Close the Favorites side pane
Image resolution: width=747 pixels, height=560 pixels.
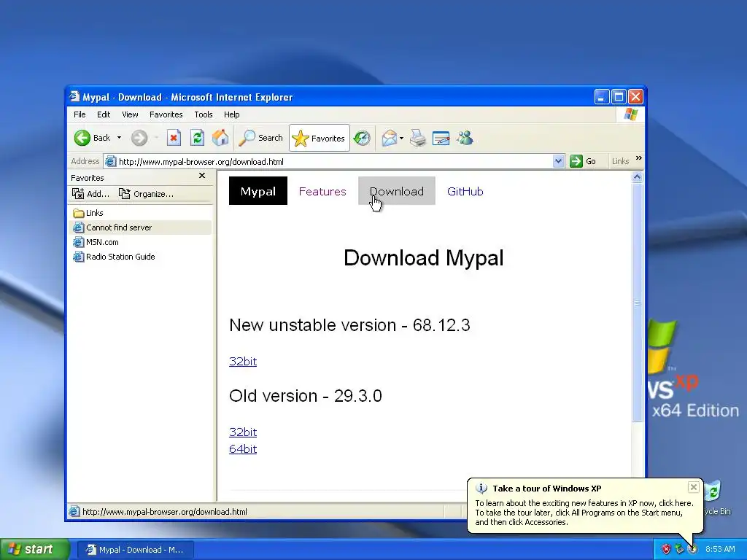point(202,176)
